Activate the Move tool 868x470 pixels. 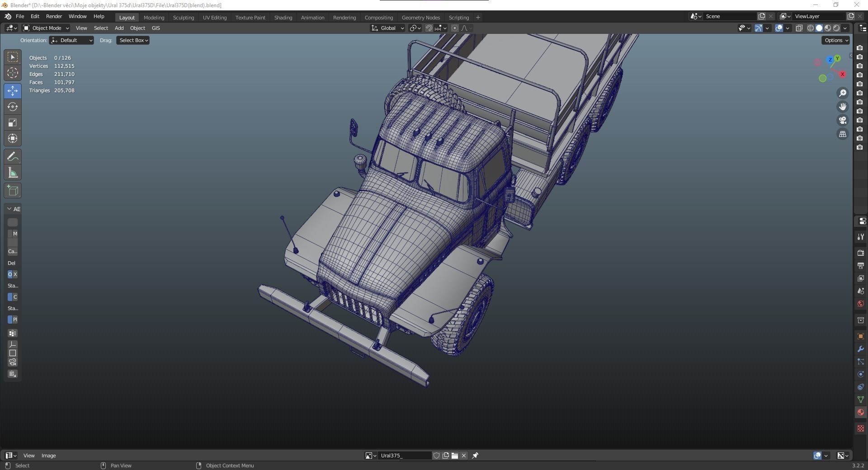pos(13,91)
